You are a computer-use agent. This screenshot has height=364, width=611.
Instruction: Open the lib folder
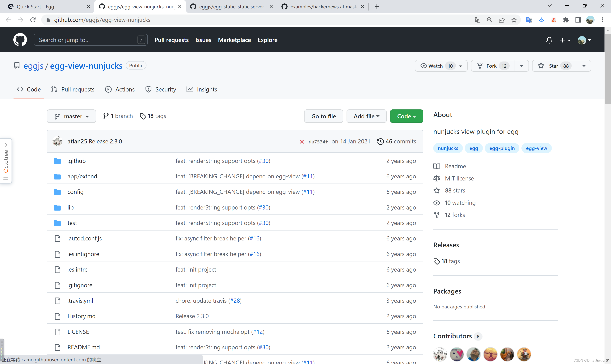tap(70, 207)
